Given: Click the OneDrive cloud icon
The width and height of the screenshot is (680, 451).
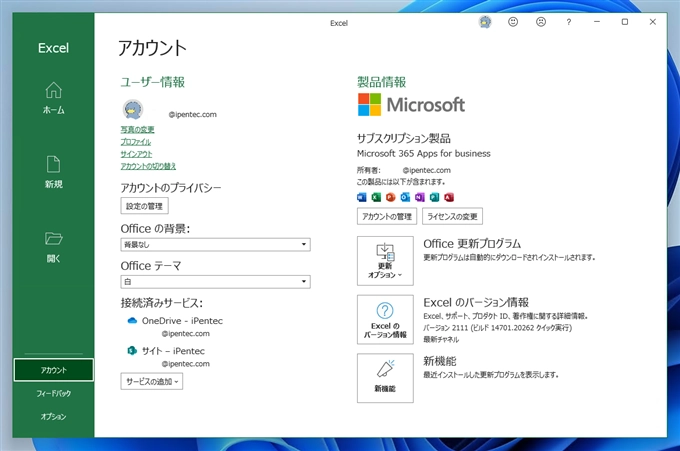Looking at the screenshot, I should point(132,320).
